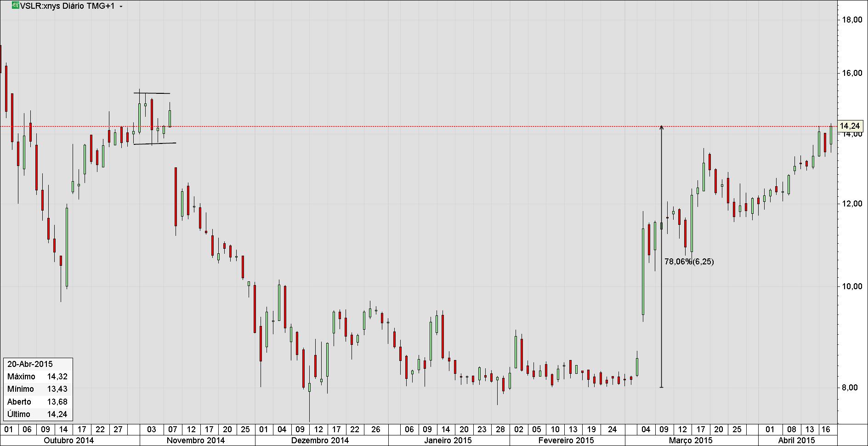Select the Mínimo 13,43 row

(x=38, y=389)
